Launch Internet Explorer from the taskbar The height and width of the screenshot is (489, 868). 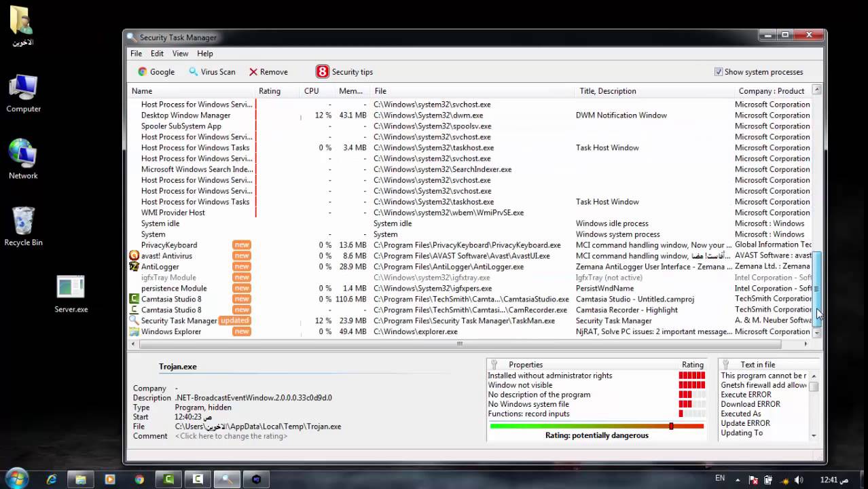coord(52,479)
